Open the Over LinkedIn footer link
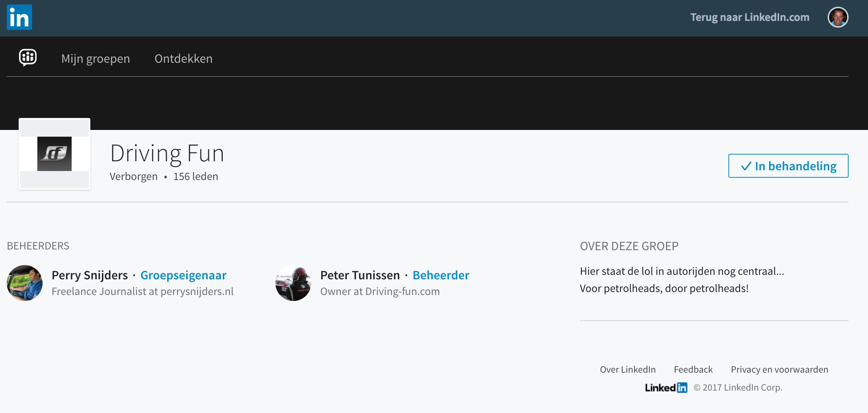The height and width of the screenshot is (413, 868). click(628, 369)
